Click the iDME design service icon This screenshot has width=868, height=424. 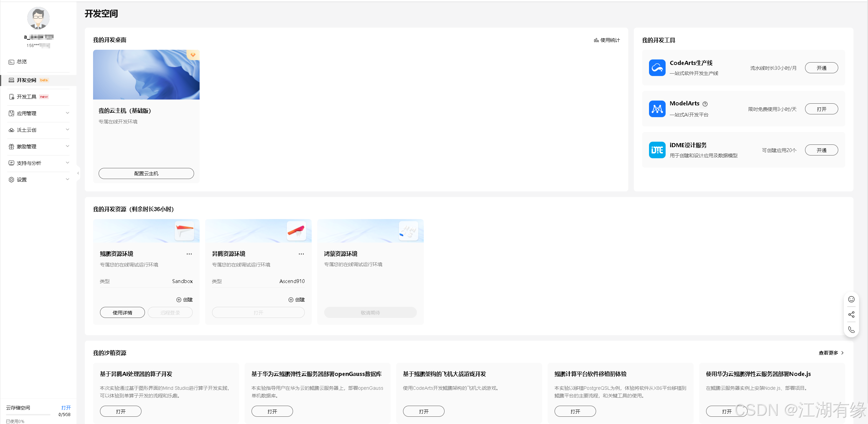[x=657, y=150]
